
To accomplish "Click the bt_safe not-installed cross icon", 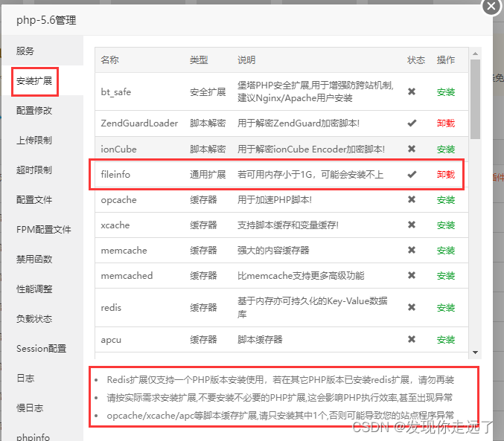I will 412,91.
